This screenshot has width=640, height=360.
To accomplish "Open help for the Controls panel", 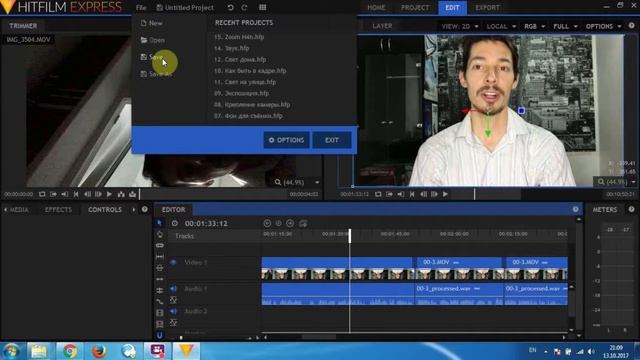I will point(144,209).
